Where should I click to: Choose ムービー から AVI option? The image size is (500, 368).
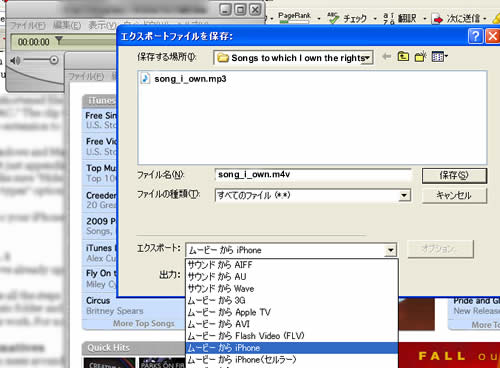292,324
